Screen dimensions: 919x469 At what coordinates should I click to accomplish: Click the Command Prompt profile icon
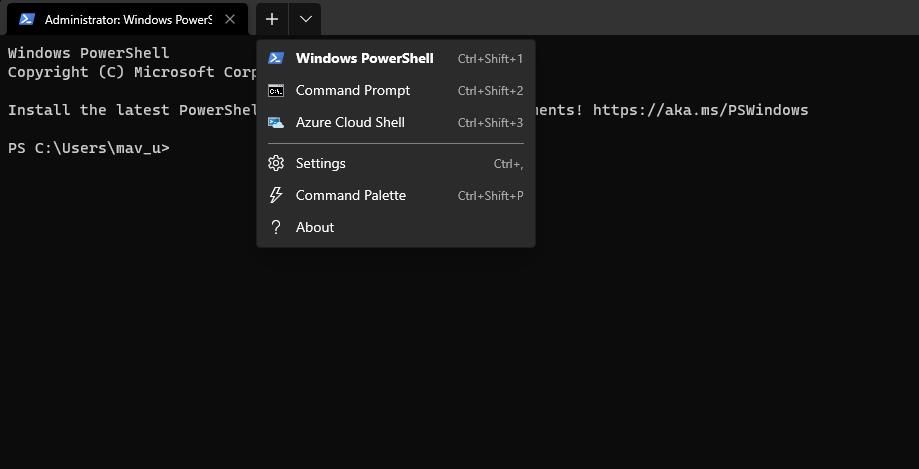point(276,90)
